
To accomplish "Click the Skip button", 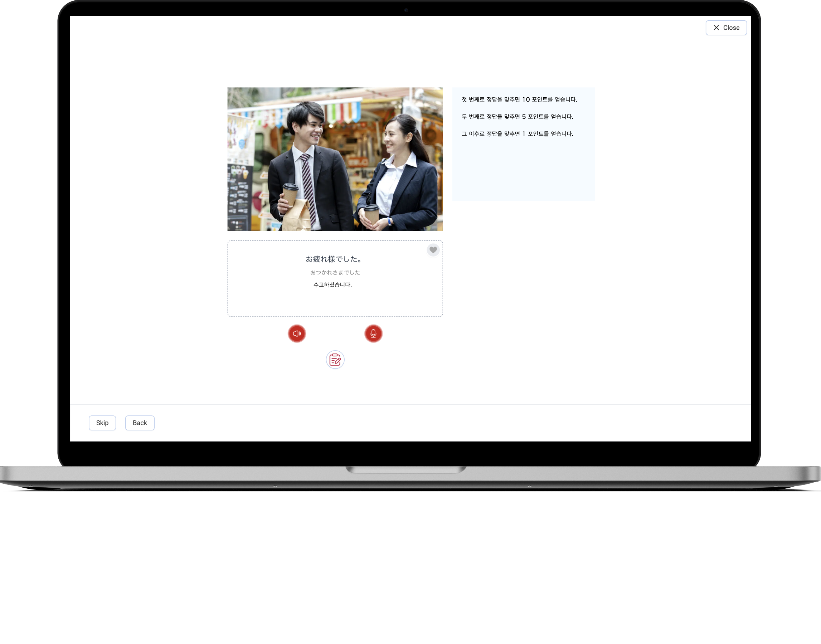I will coord(102,423).
